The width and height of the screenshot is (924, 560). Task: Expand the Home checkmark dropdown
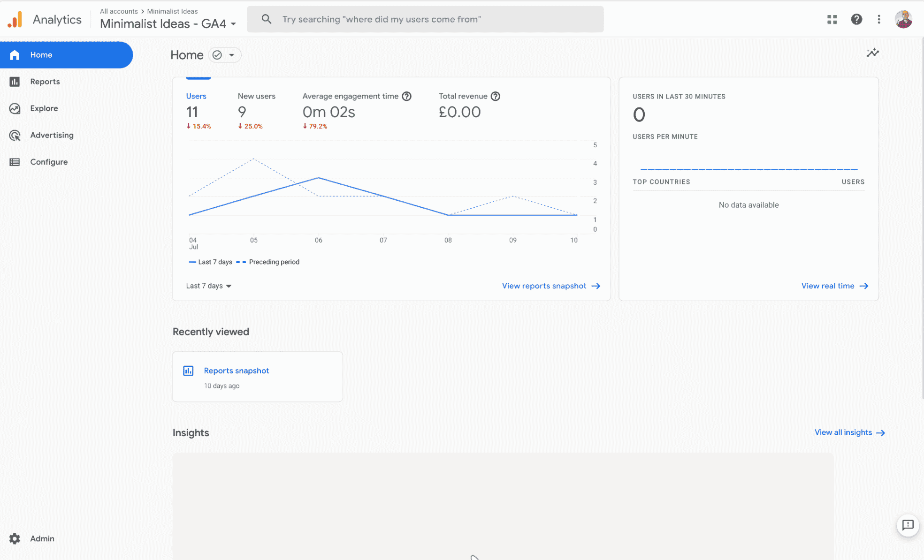(x=225, y=55)
